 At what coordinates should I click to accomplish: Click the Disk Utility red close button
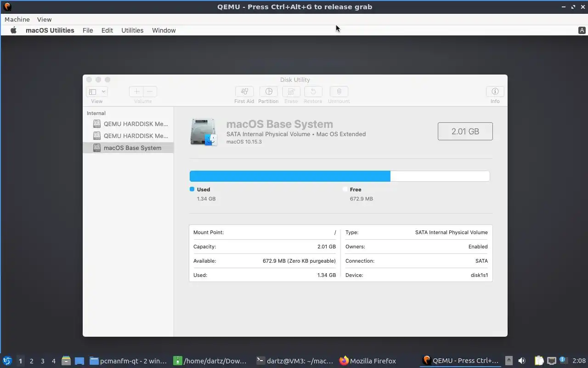tap(89, 80)
